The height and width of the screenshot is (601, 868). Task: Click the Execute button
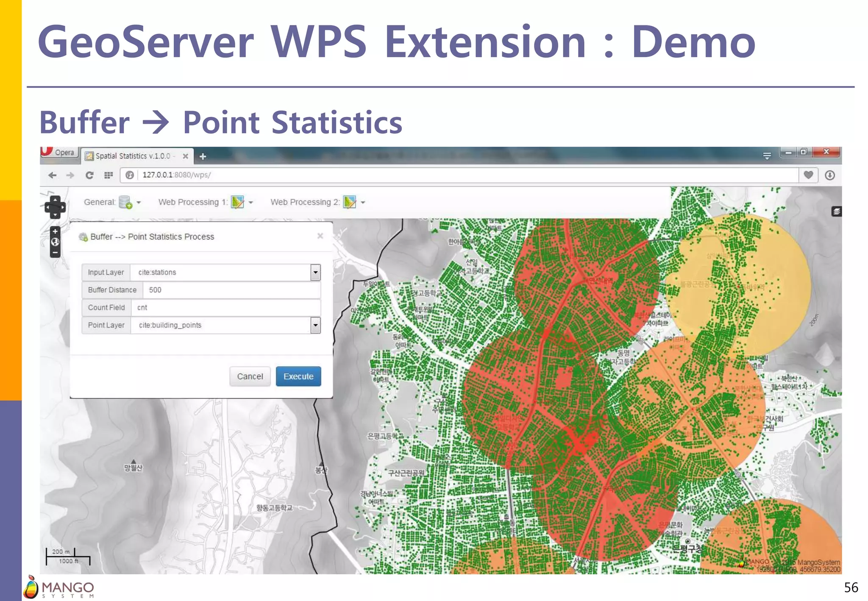[x=298, y=376]
